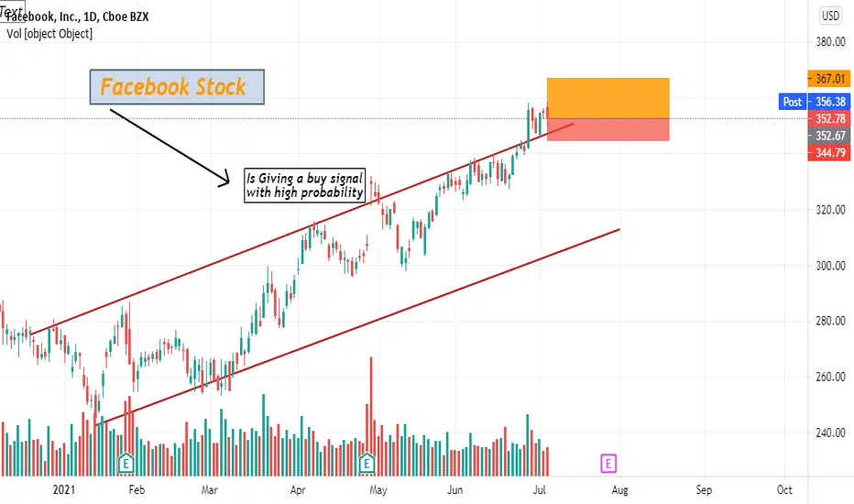This screenshot has height=504, width=854.
Task: Click the earnings E icon near May
Action: (x=367, y=464)
